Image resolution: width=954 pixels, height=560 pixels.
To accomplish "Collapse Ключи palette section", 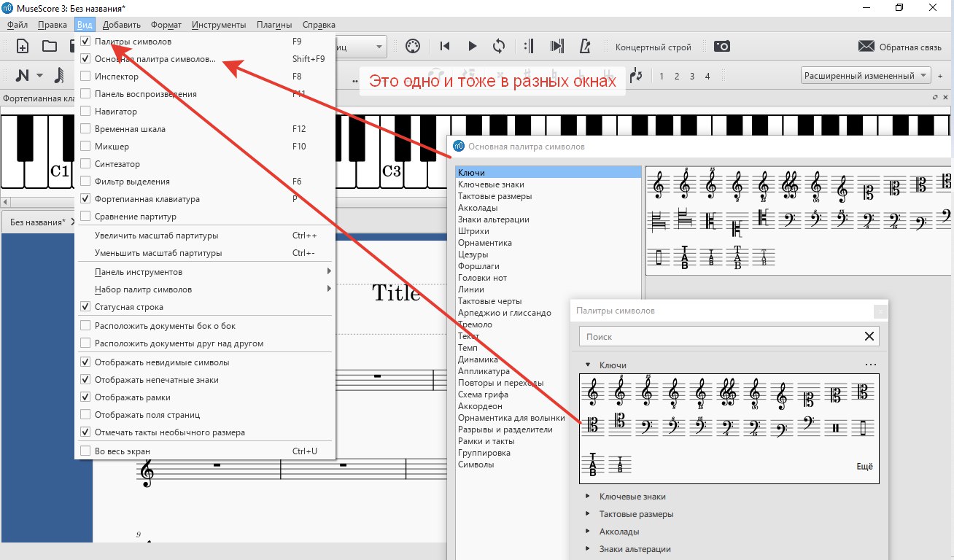I will pos(587,365).
